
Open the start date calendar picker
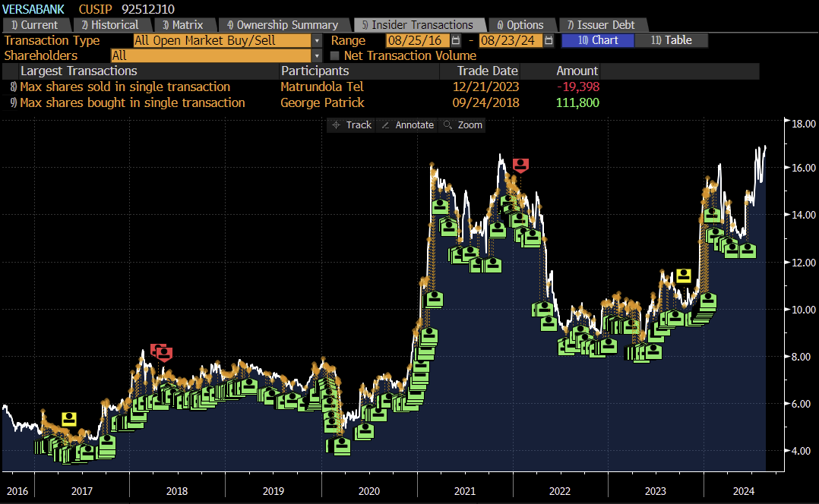(454, 40)
